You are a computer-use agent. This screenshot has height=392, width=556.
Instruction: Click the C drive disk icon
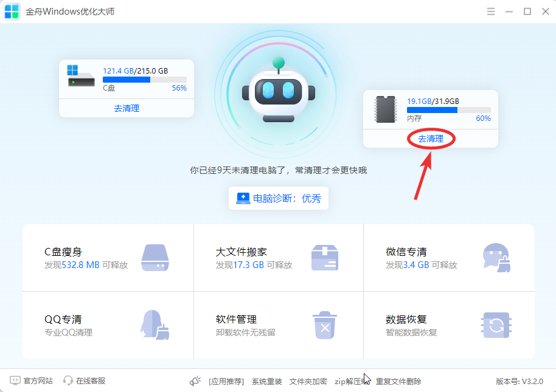click(81, 76)
